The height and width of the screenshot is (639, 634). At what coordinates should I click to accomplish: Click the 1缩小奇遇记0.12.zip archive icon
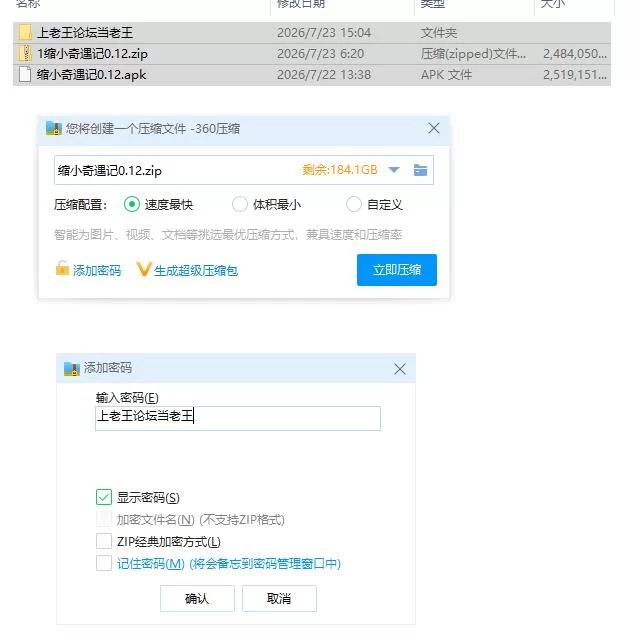click(x=25, y=54)
